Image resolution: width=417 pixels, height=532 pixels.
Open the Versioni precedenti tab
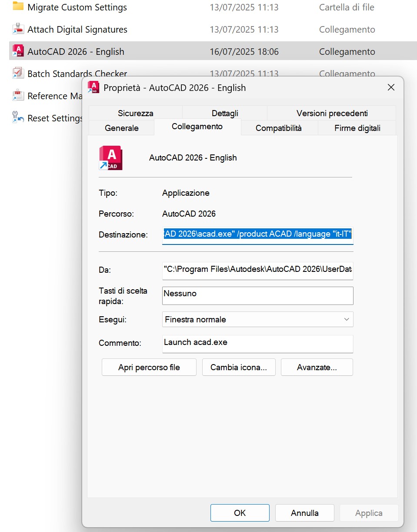332,113
